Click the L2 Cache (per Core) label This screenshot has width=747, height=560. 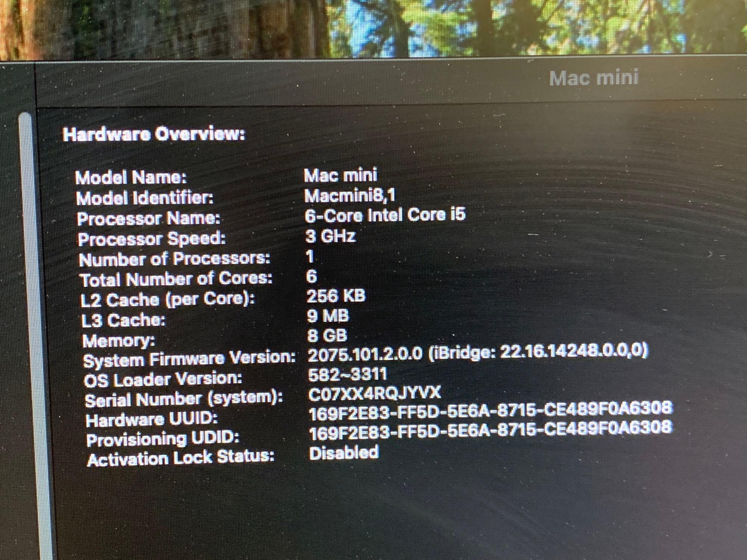pyautogui.click(x=167, y=299)
